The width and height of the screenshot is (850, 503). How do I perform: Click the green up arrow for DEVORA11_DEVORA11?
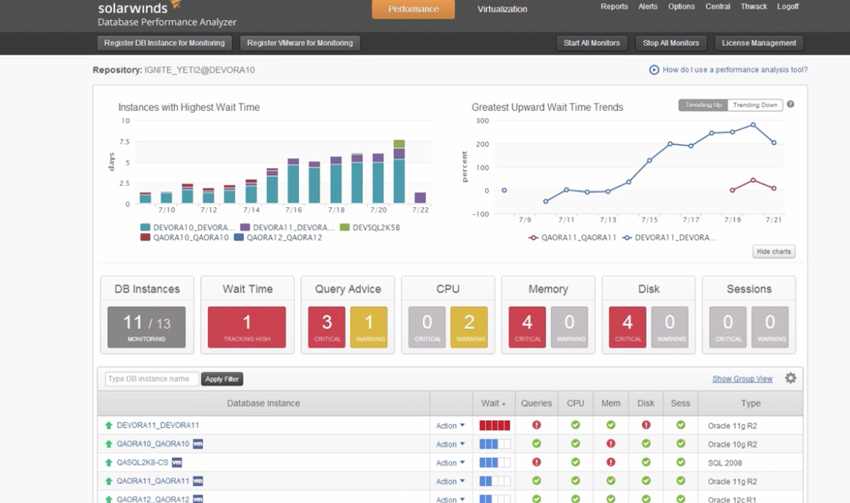tap(108, 425)
